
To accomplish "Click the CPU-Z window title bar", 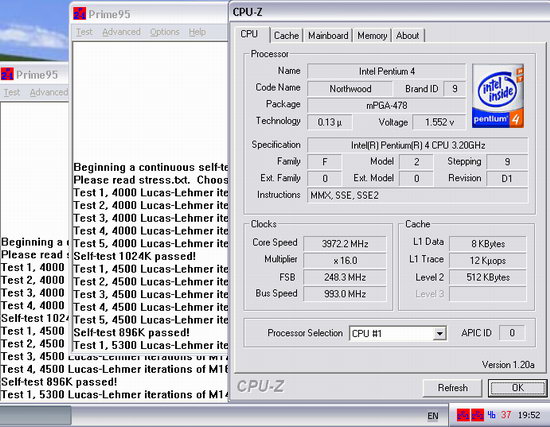I will coord(389,12).
